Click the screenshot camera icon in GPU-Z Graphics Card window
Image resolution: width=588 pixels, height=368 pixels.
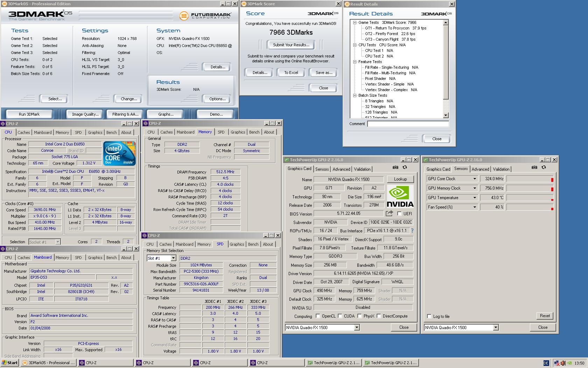[395, 168]
